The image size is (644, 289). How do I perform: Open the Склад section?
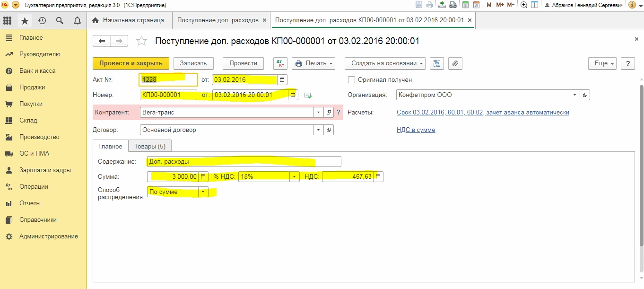(x=28, y=121)
